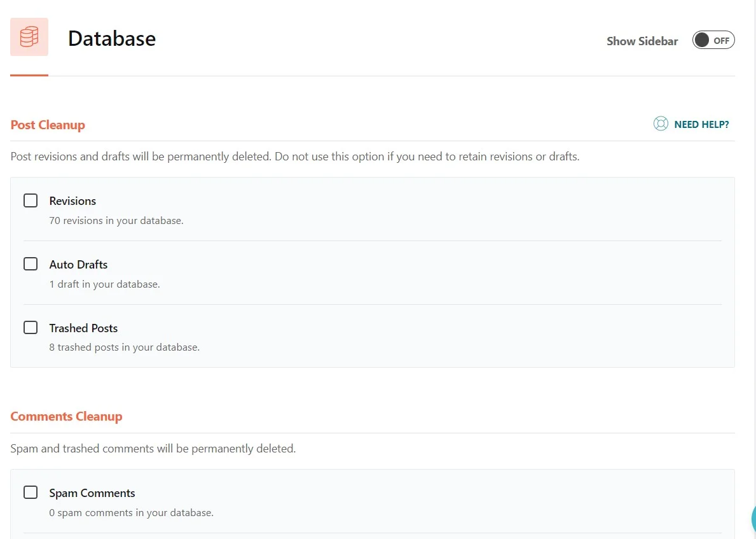Click the Post Cleanup section heading
The width and height of the screenshot is (756, 539).
pos(48,125)
